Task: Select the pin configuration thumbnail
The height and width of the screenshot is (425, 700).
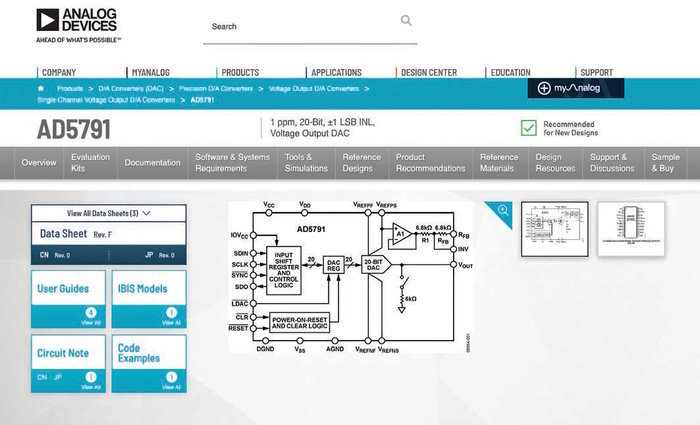Action: click(x=631, y=229)
